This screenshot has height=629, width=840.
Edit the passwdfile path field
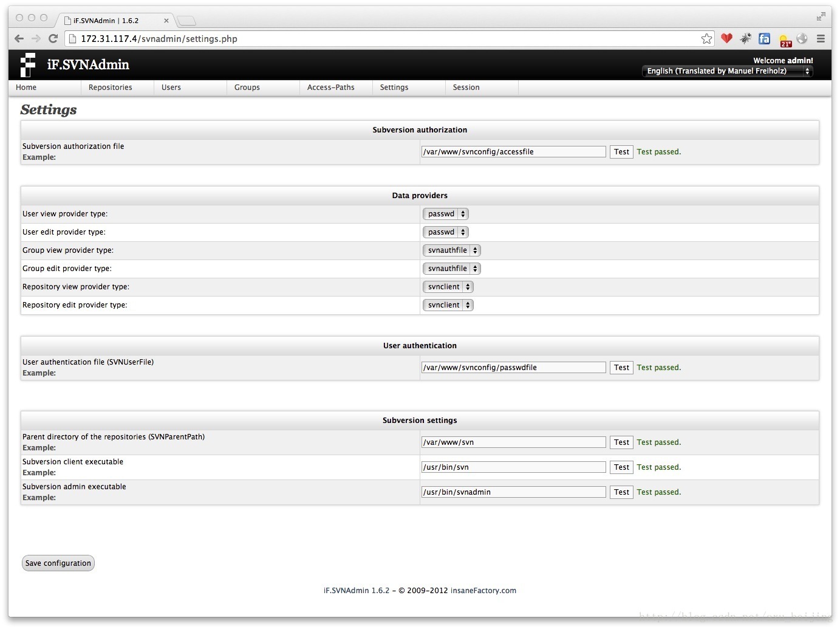514,368
